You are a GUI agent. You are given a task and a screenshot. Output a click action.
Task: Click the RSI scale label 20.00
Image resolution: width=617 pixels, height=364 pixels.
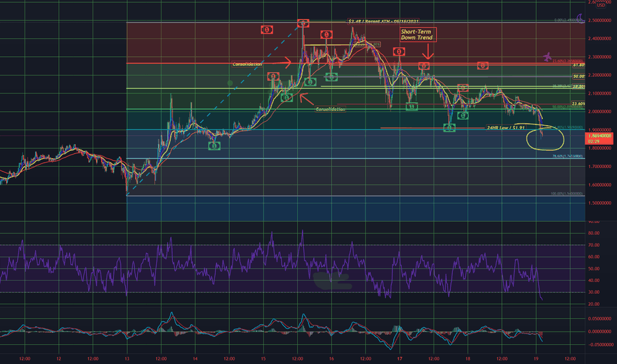coord(594,304)
